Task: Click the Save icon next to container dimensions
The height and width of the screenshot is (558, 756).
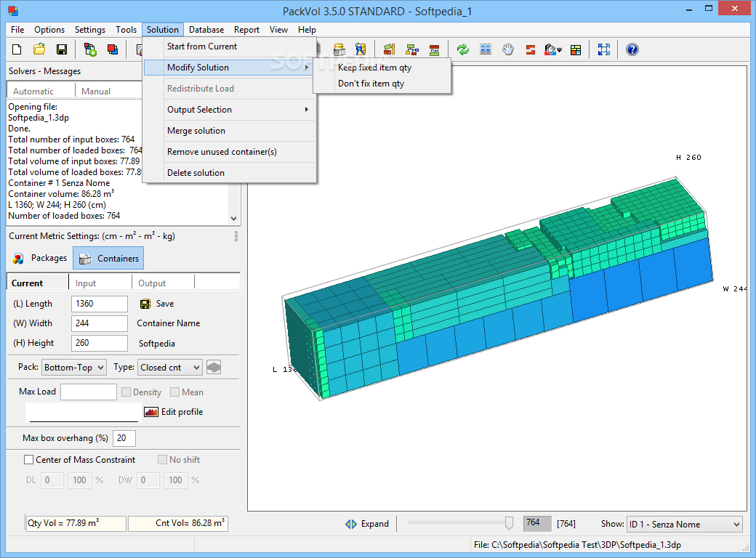Action: [145, 304]
